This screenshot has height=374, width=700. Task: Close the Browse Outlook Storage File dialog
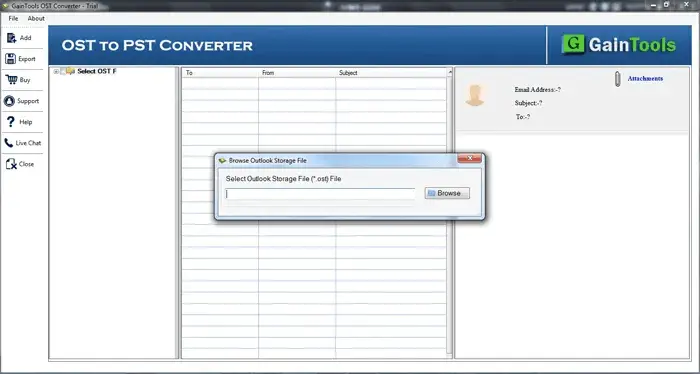[x=469, y=158]
